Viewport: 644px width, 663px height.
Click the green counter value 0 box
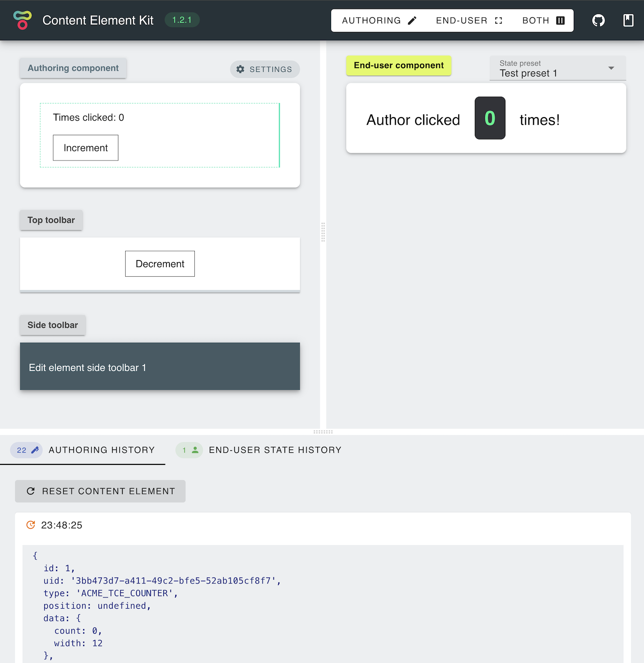[490, 118]
